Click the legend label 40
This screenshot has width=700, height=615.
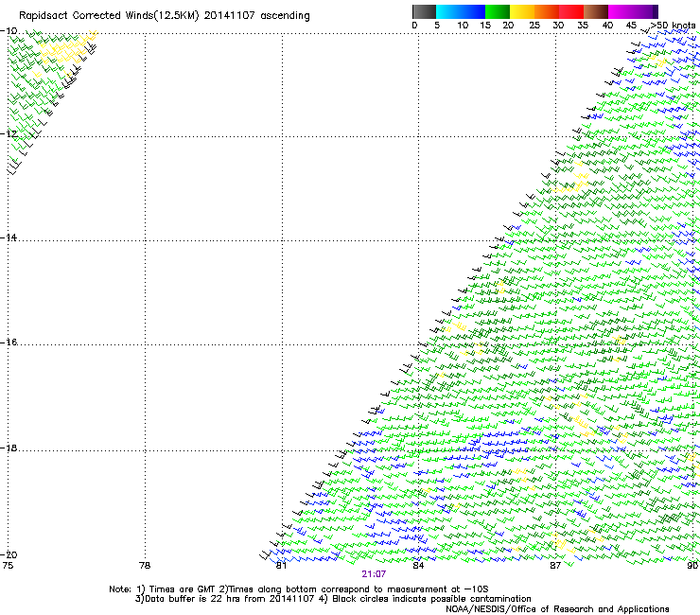click(607, 26)
